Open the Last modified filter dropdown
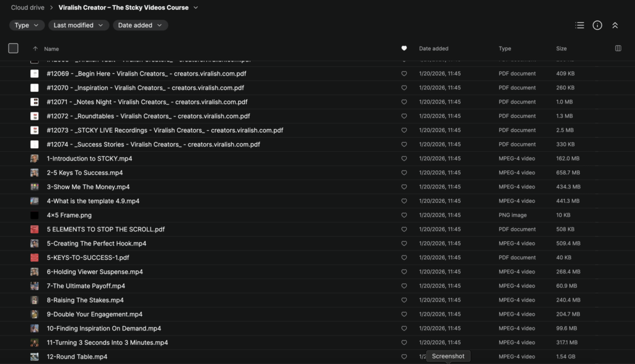Viewport: 635px width, 364px height. [79, 25]
